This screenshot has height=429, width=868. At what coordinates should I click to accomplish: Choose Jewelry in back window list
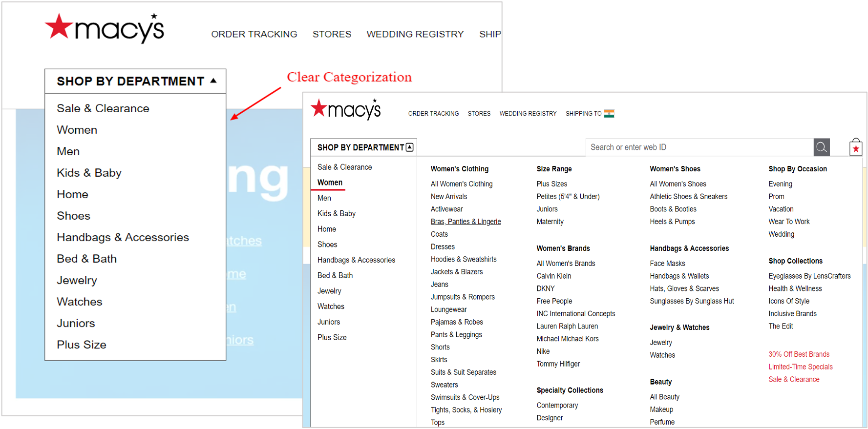(77, 280)
